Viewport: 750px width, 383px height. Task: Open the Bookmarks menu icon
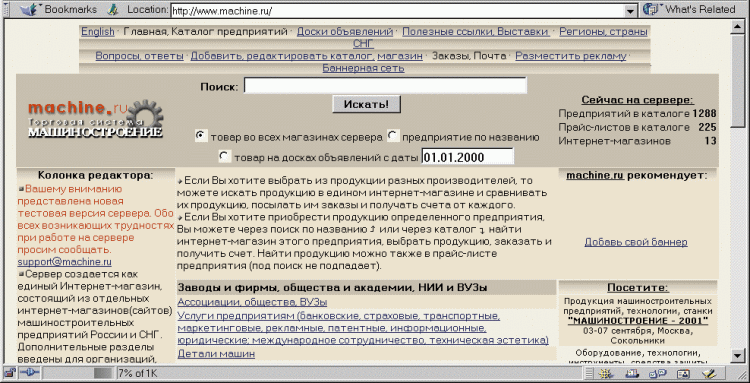tap(30, 9)
